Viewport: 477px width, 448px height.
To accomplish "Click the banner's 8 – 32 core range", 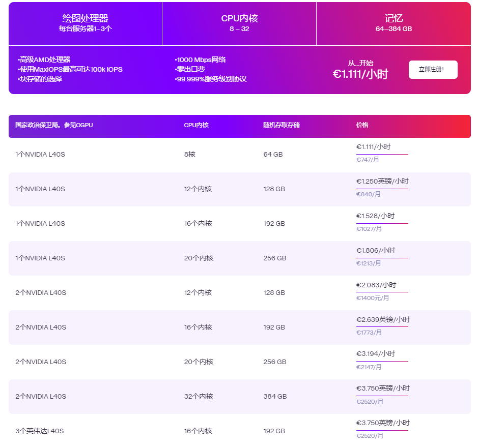I will [239, 29].
